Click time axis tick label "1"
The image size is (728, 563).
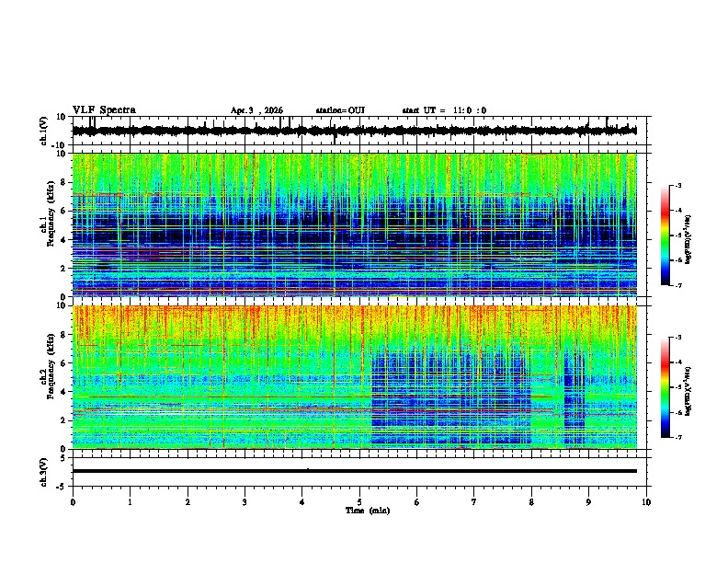130,502
